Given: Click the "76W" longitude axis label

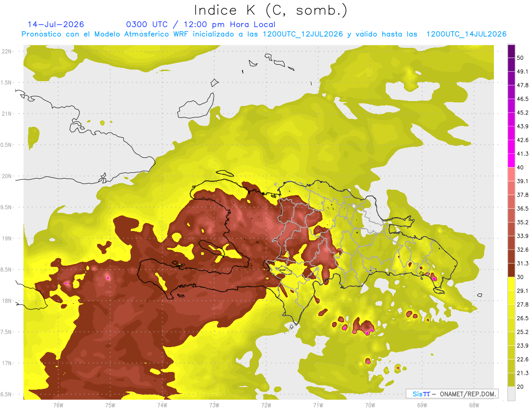Looking at the screenshot, I should pos(58,405).
